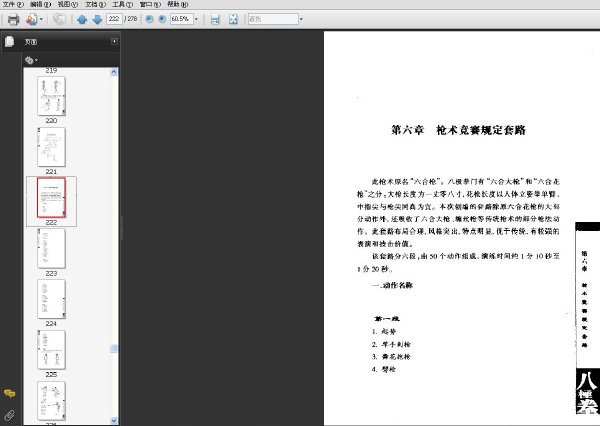Click the collaborate/share colorful toolbar icon
This screenshot has height=426, width=600.
32,19
